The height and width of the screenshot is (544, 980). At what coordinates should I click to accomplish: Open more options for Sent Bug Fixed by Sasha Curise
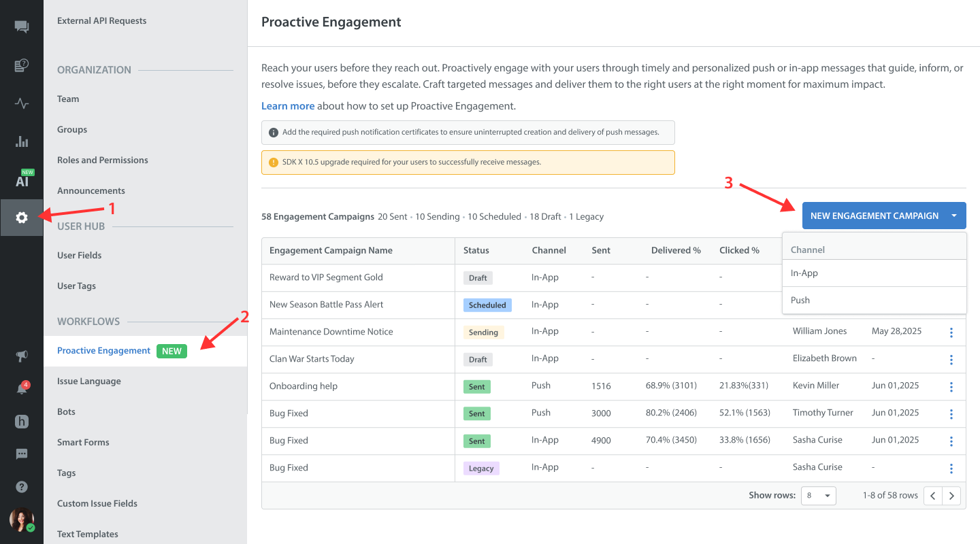pyautogui.click(x=951, y=441)
